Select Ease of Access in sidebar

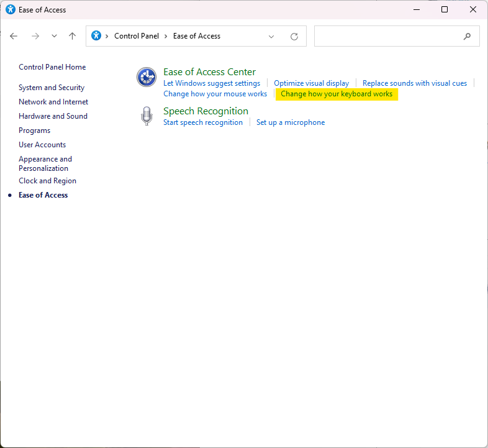click(43, 195)
